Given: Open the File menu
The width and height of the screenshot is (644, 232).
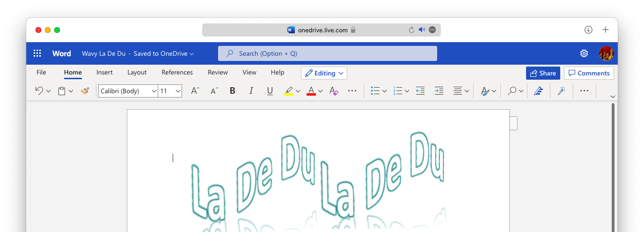Looking at the screenshot, I should 41,72.
